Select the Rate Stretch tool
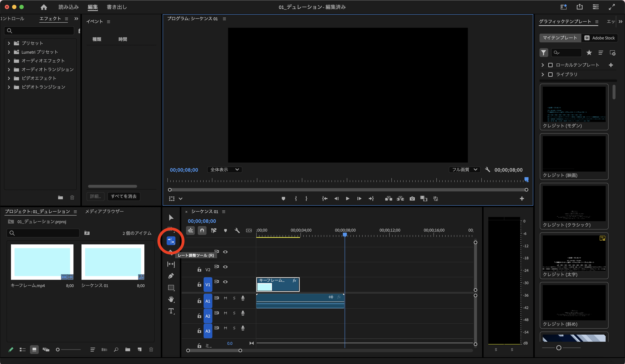This screenshot has width=625, height=364. coord(171,241)
